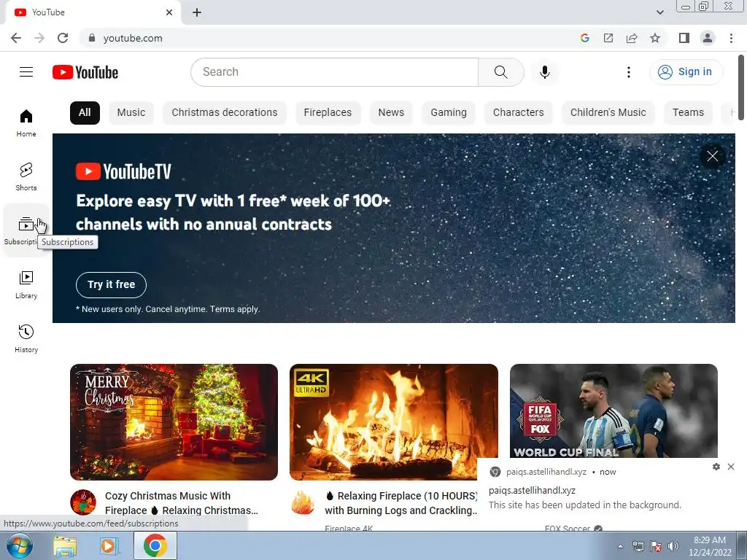This screenshot has height=560, width=747.
Task: Select the Characters chip
Action: [519, 113]
